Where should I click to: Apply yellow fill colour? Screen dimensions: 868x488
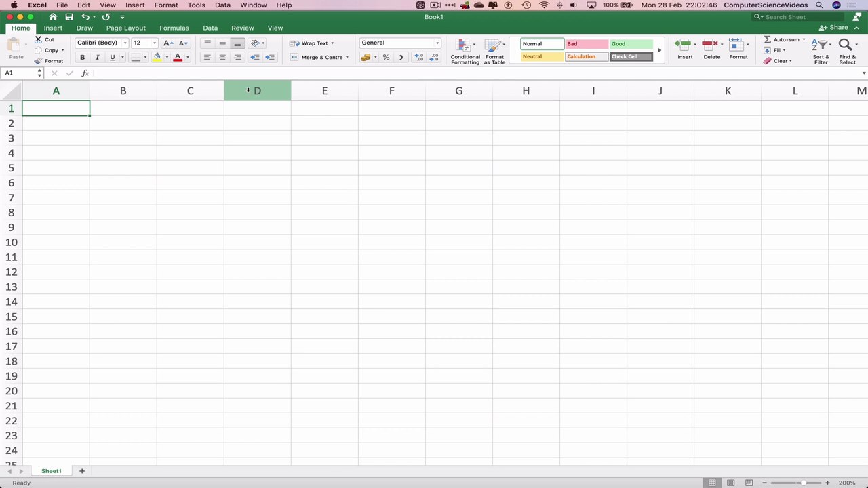coord(157,58)
